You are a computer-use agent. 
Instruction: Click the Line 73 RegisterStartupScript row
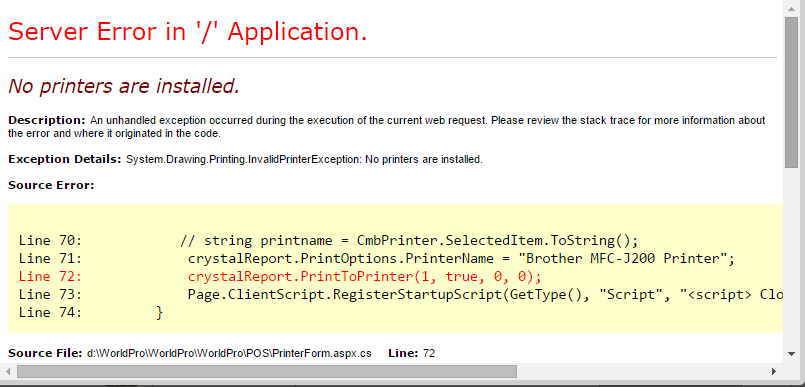400,295
